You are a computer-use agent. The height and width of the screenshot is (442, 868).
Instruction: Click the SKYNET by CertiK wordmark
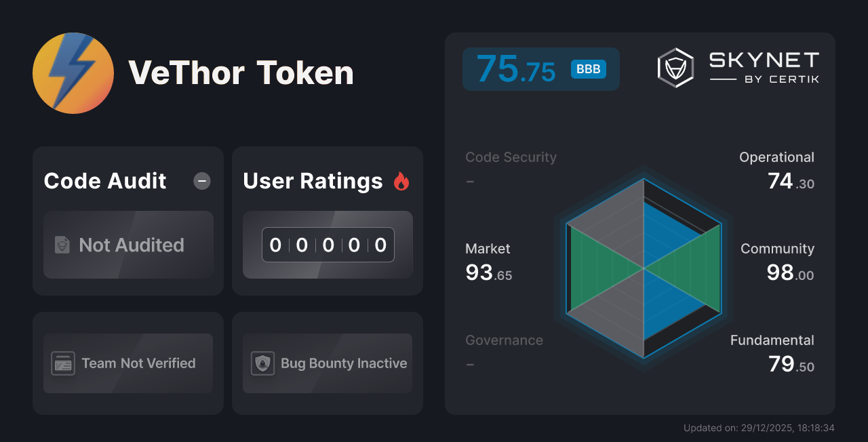(x=763, y=66)
